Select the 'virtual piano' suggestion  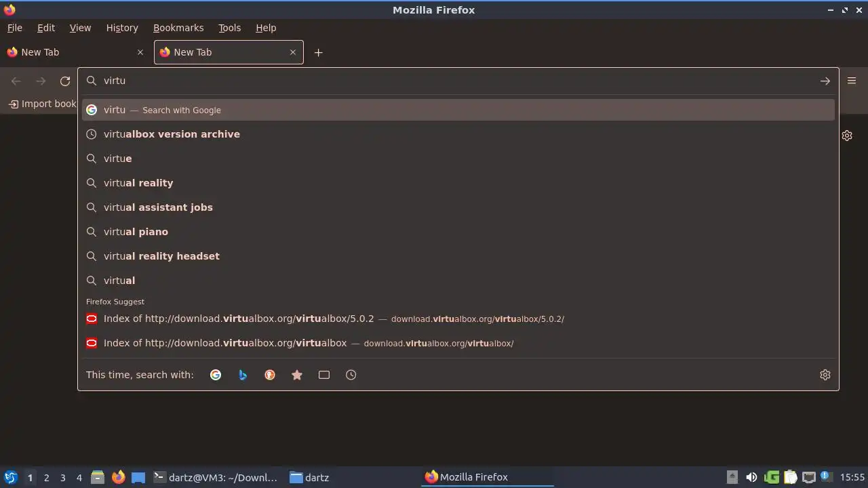[x=458, y=232]
